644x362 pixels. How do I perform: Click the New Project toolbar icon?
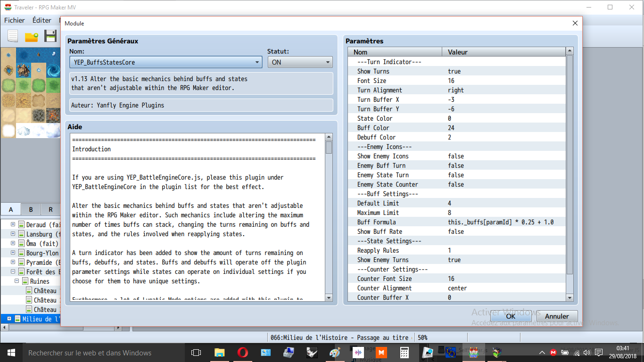coord(13,36)
